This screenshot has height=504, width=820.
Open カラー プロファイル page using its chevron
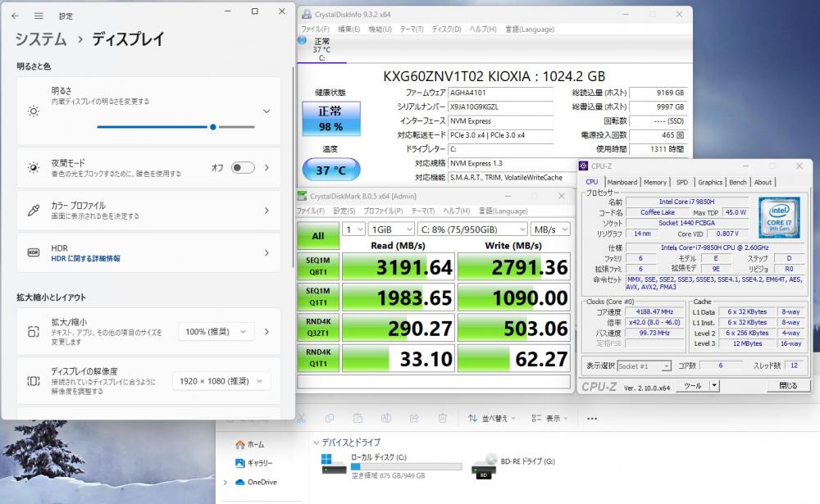[266, 210]
